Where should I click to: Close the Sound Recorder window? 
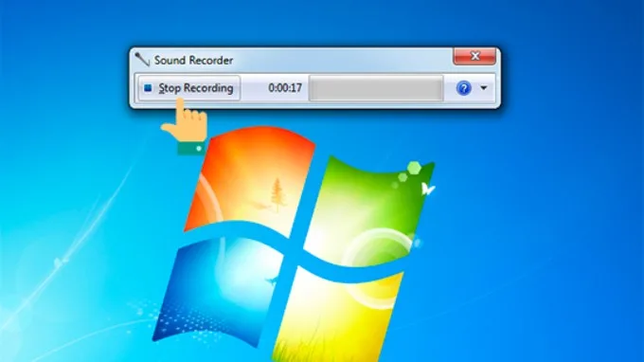[474, 56]
